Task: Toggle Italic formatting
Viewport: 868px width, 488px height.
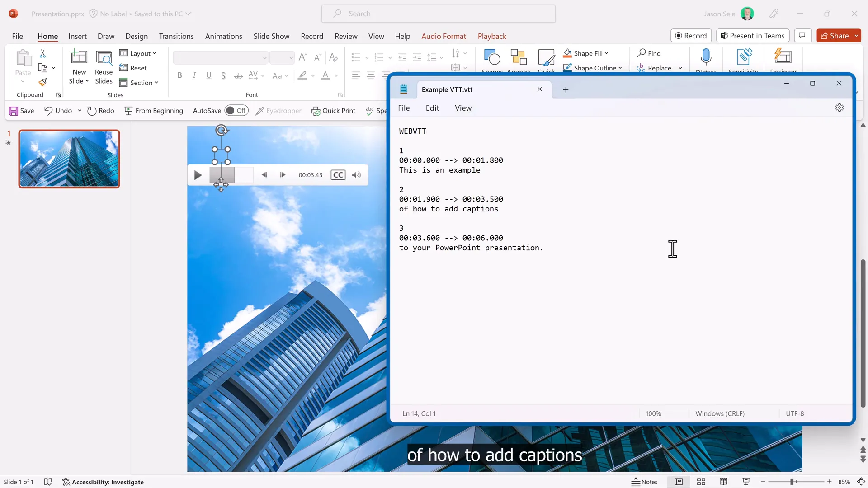Action: [x=194, y=75]
